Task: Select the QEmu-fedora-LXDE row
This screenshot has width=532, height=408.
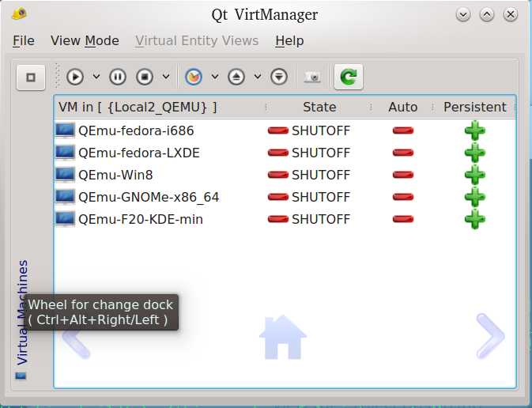Action: click(285, 153)
